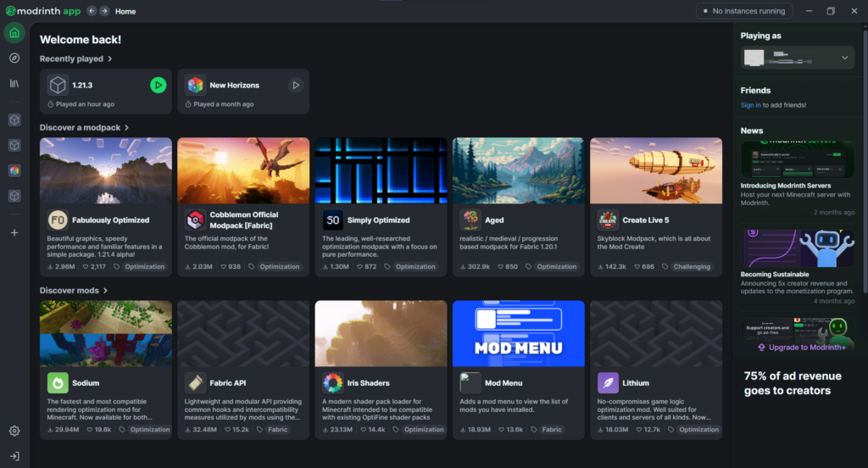The width and height of the screenshot is (868, 468).
Task: Click the plus icon to create instance
Action: 14,232
